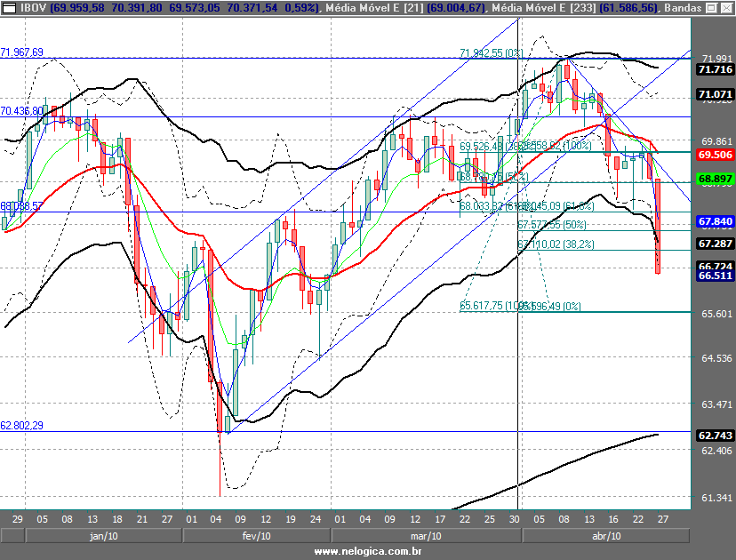Select the 71.942,55 (0%) Fibonacci label
Image resolution: width=736 pixels, height=560 pixels.
point(491,53)
